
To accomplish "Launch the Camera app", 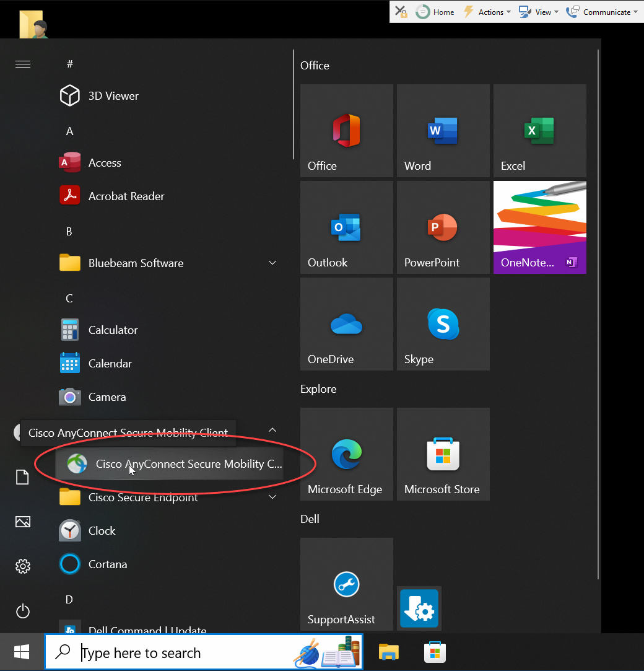I will coord(169,397).
